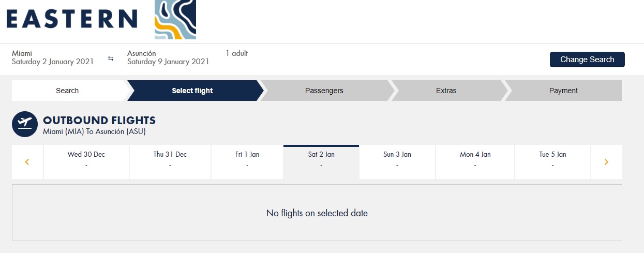Open the Change Search button
This screenshot has height=253, width=644.
(x=587, y=59)
